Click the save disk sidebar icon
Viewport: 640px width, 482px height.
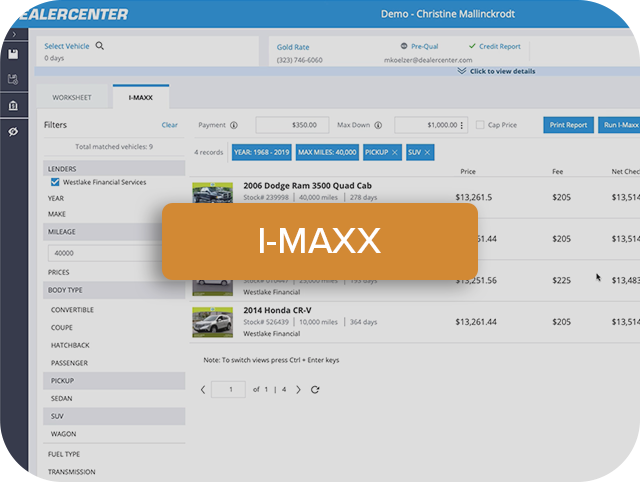tap(13, 54)
